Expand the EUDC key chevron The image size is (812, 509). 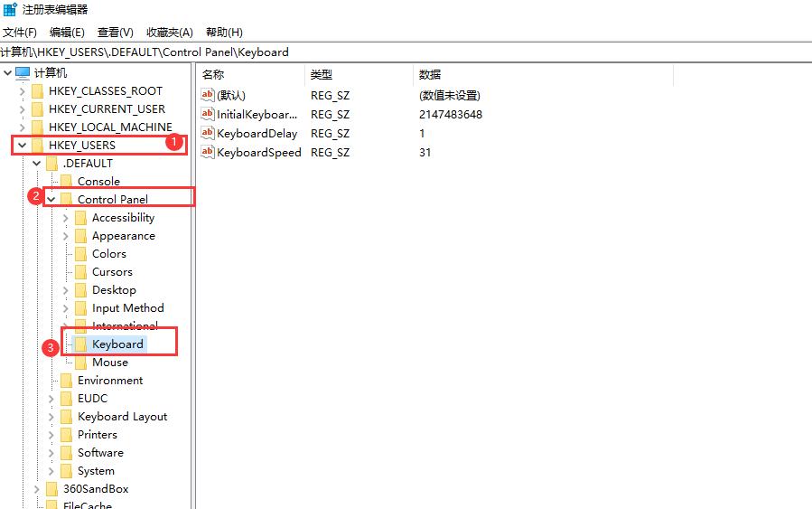point(51,399)
